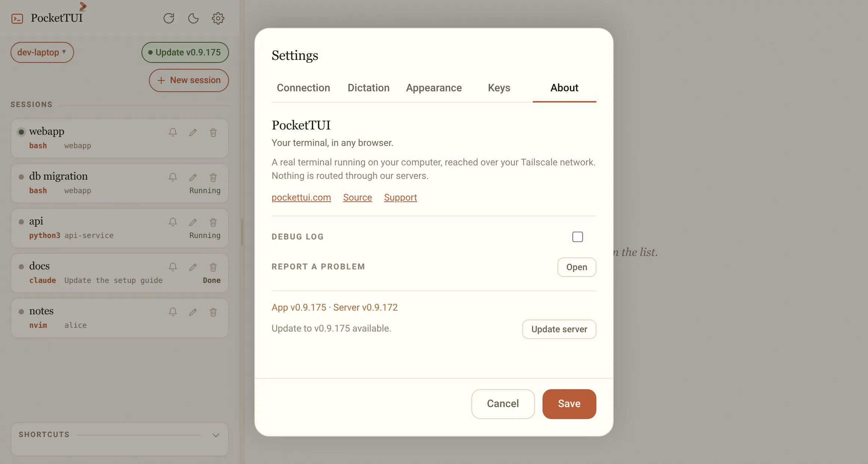The height and width of the screenshot is (464, 868).
Task: Click the refresh sessions icon
Action: [x=169, y=18]
